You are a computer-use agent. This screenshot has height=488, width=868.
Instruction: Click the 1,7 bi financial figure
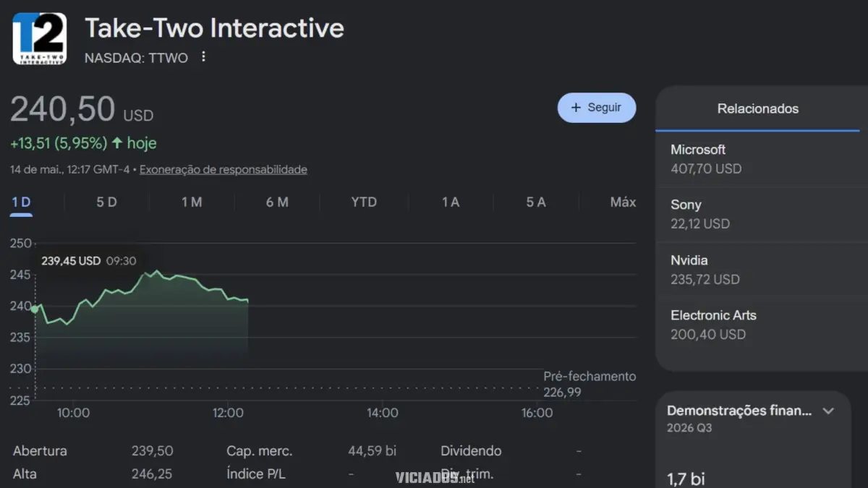click(x=685, y=478)
